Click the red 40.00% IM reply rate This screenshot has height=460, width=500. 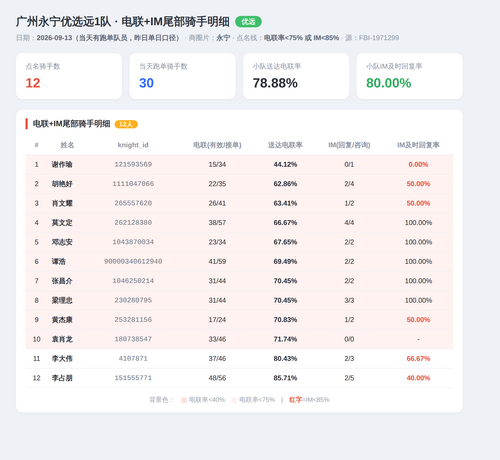coord(418,378)
